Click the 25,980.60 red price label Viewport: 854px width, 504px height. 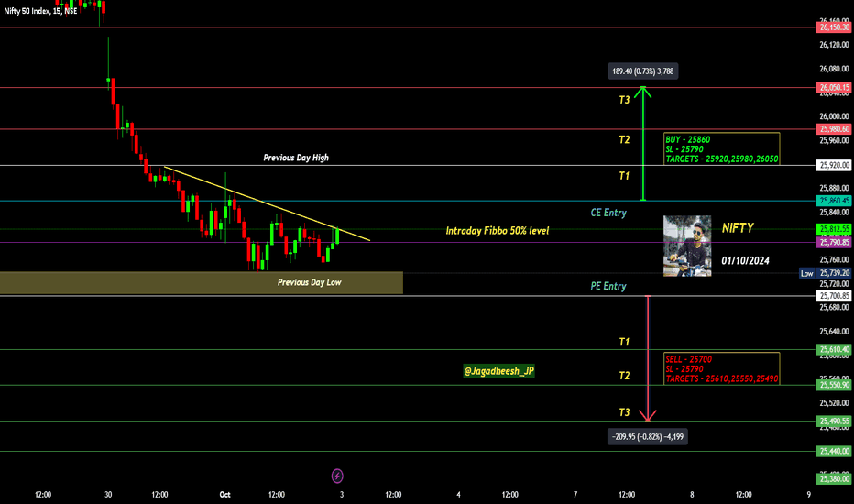[x=833, y=129]
